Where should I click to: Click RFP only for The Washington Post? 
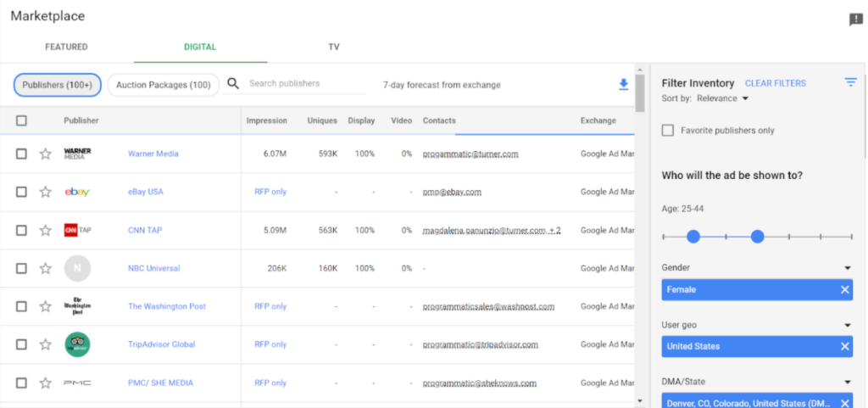click(270, 307)
